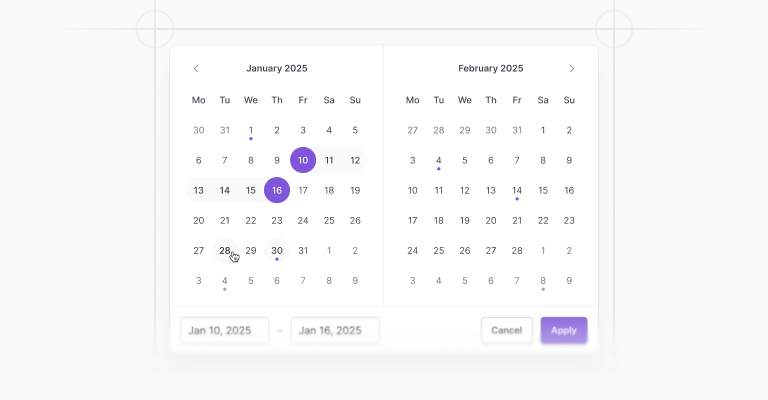Choose January 1 with the event dot

tap(251, 130)
